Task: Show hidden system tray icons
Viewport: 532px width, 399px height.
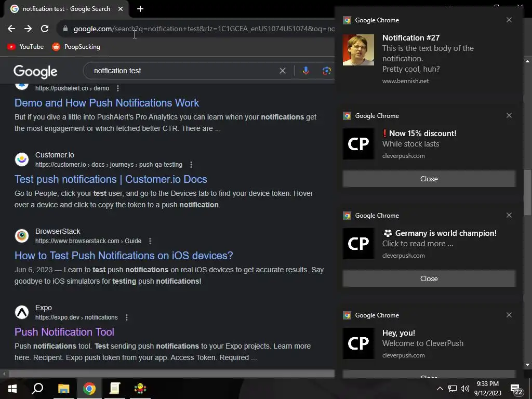Action: point(440,389)
